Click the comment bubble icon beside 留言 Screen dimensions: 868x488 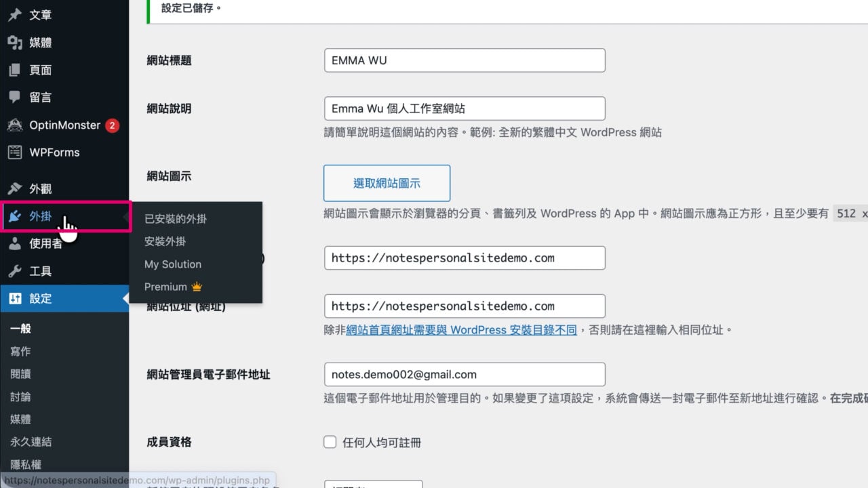[x=15, y=97]
